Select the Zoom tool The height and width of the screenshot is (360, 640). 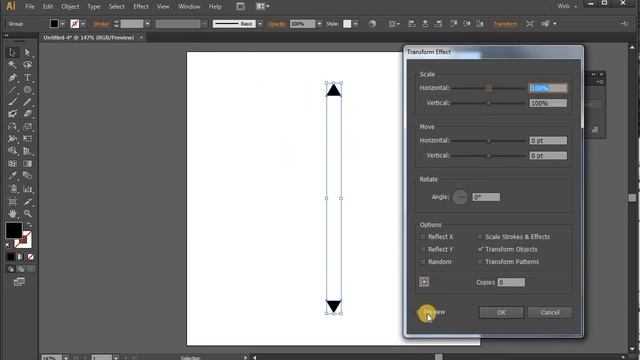pos(27,213)
